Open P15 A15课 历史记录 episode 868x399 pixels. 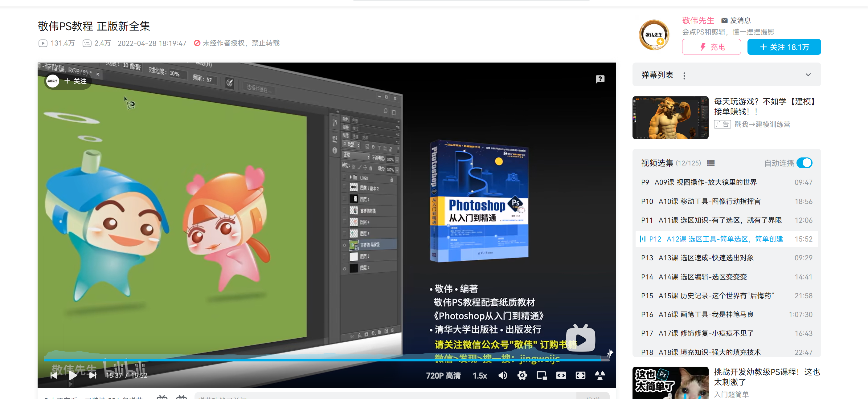pyautogui.click(x=727, y=296)
